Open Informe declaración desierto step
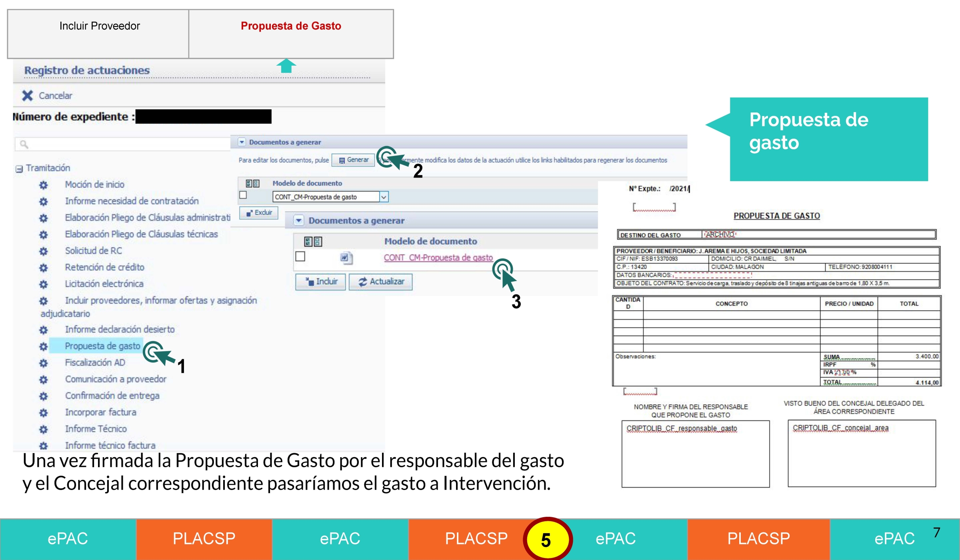The width and height of the screenshot is (960, 560). 120,330
